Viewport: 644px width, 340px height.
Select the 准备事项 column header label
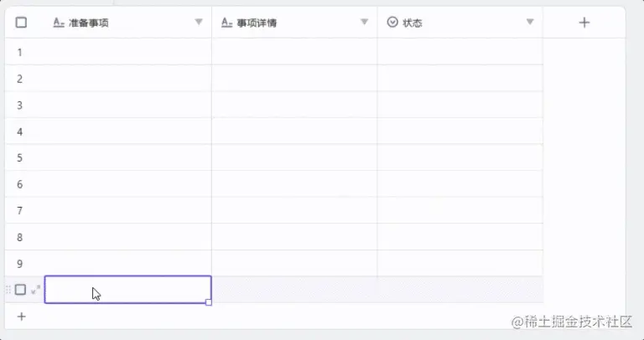[89, 23]
